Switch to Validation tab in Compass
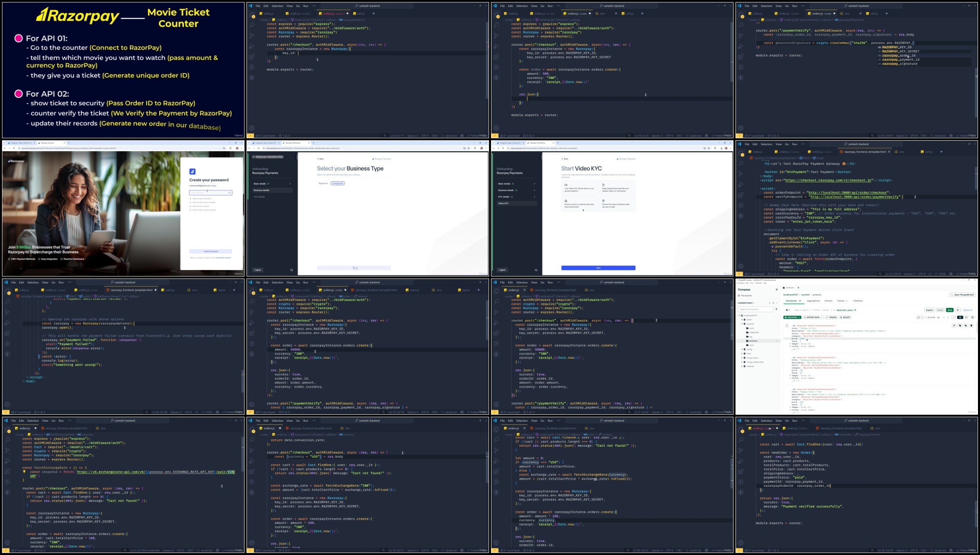Screen dimensions: 980x555 (x=858, y=301)
